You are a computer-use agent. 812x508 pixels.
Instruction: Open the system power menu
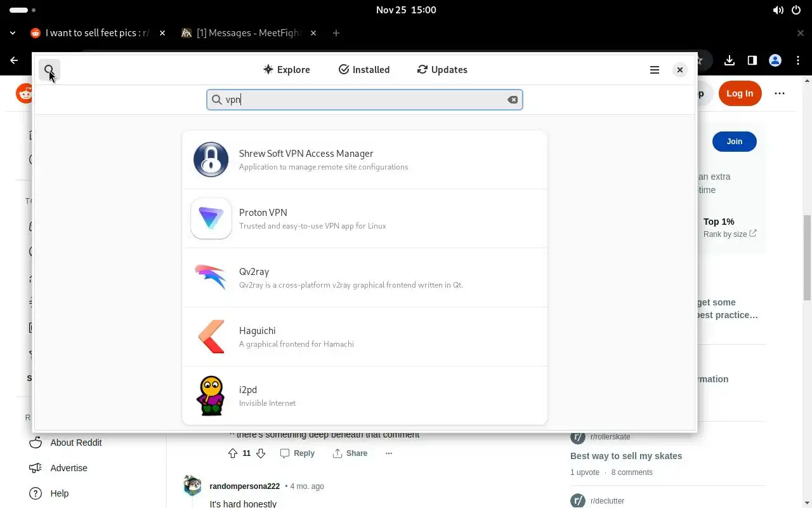(797, 10)
